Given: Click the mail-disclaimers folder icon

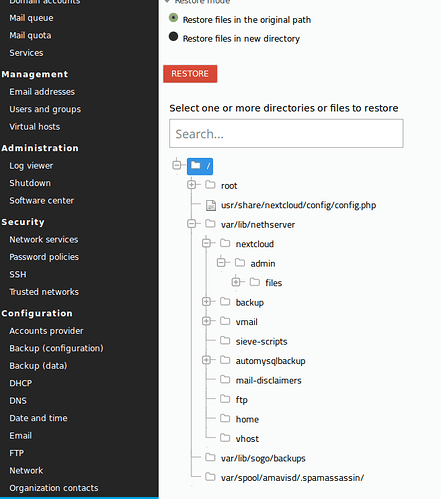Looking at the screenshot, I should (x=225, y=380).
